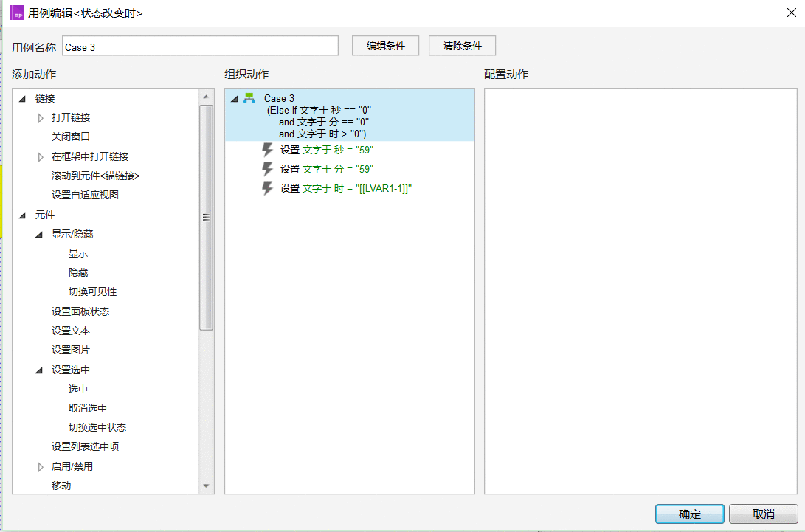Click scroll-down arrow of 添加动作 list

click(206, 486)
